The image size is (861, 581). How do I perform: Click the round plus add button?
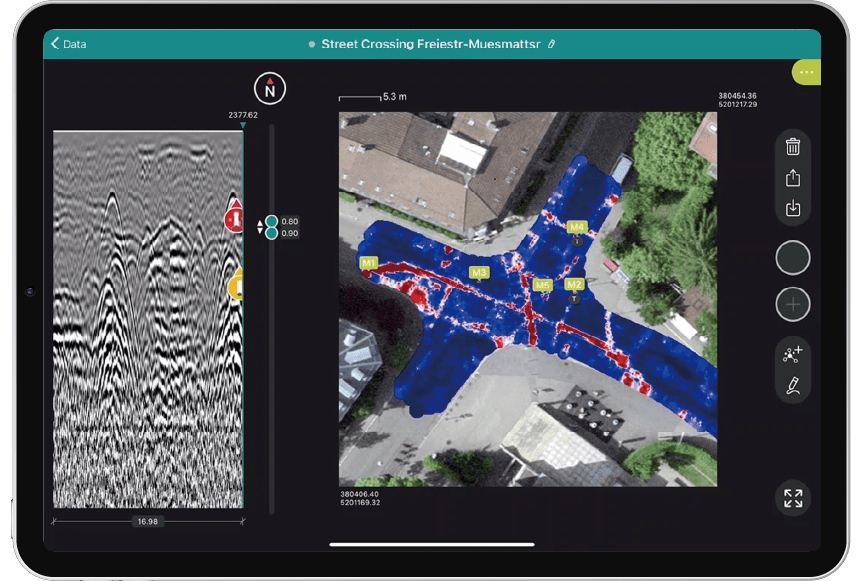click(793, 304)
